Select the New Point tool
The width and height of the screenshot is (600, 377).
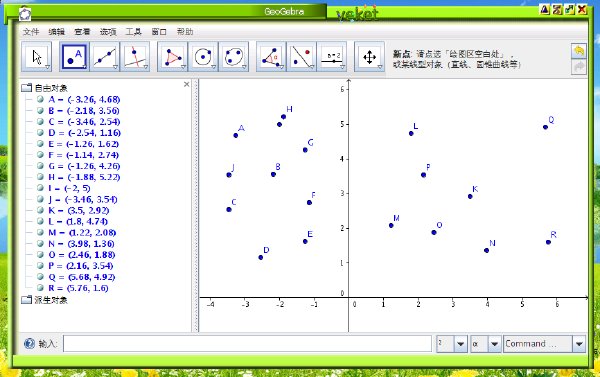click(74, 57)
